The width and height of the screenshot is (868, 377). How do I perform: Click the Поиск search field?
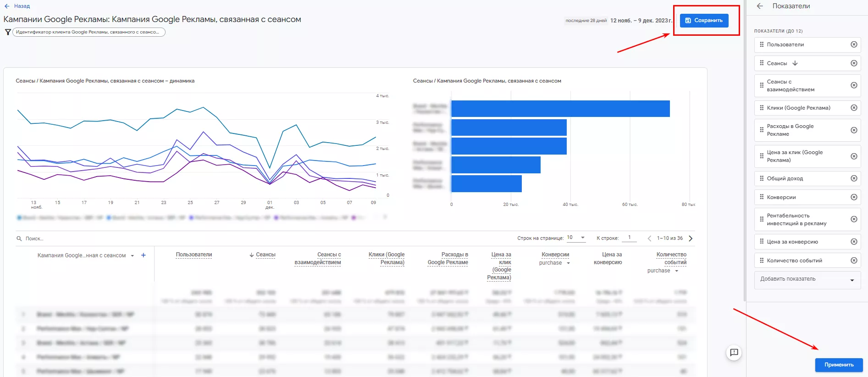point(34,238)
